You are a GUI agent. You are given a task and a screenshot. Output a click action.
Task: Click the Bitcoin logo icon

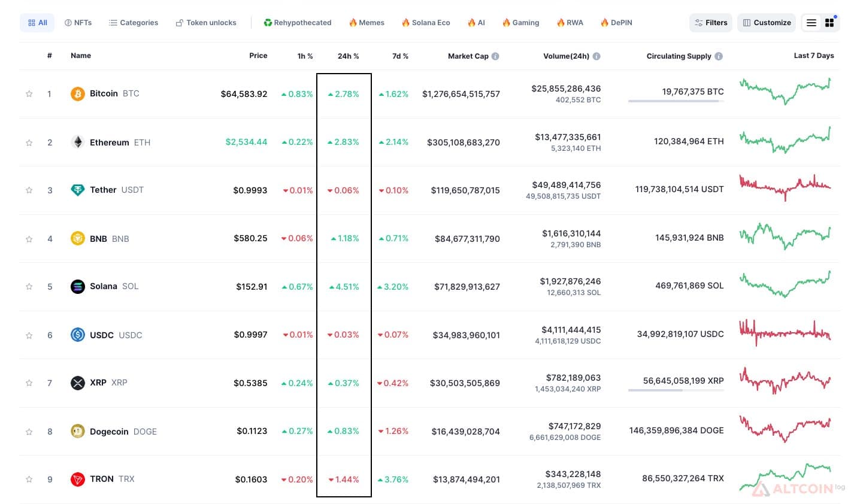(78, 94)
